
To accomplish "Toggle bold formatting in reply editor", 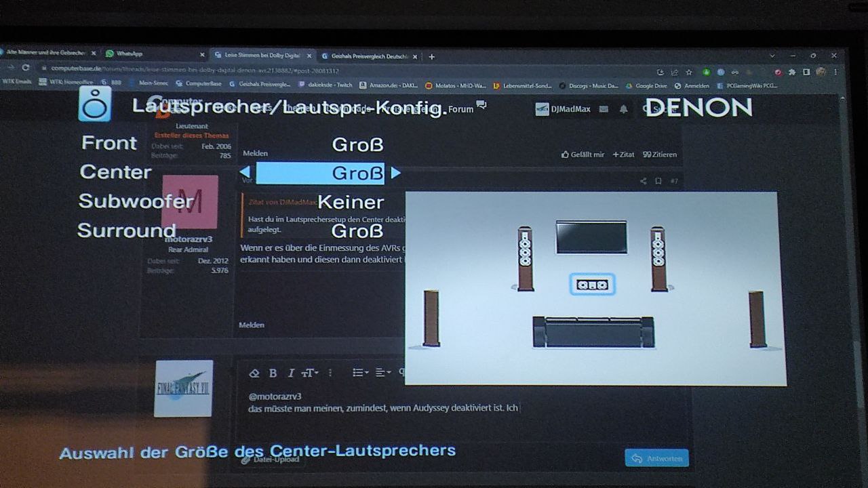I will tap(273, 373).
